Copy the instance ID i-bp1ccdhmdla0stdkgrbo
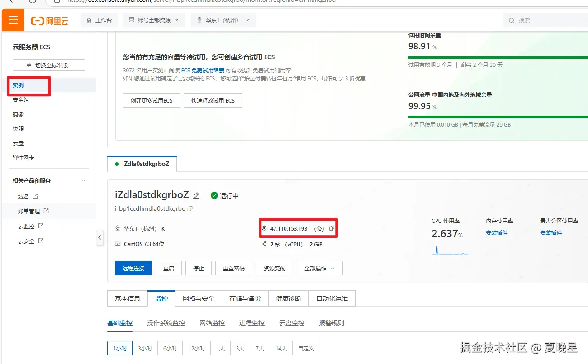Screen dimensions: 588x364 click(190, 209)
